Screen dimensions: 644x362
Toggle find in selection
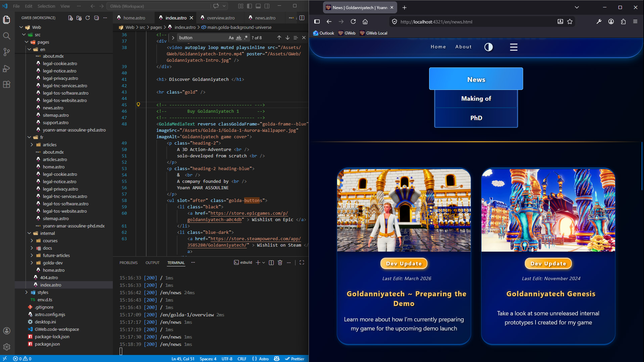coord(295,38)
